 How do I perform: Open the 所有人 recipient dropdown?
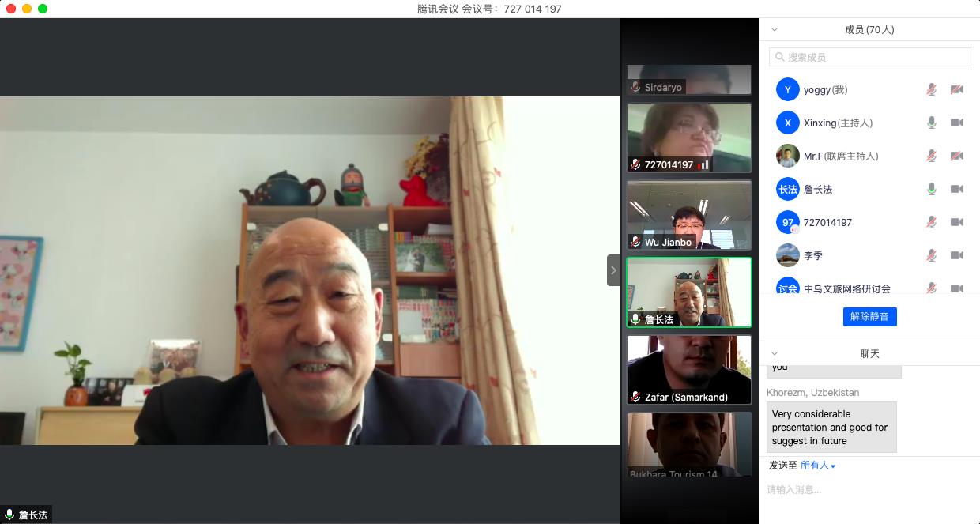[817, 466]
